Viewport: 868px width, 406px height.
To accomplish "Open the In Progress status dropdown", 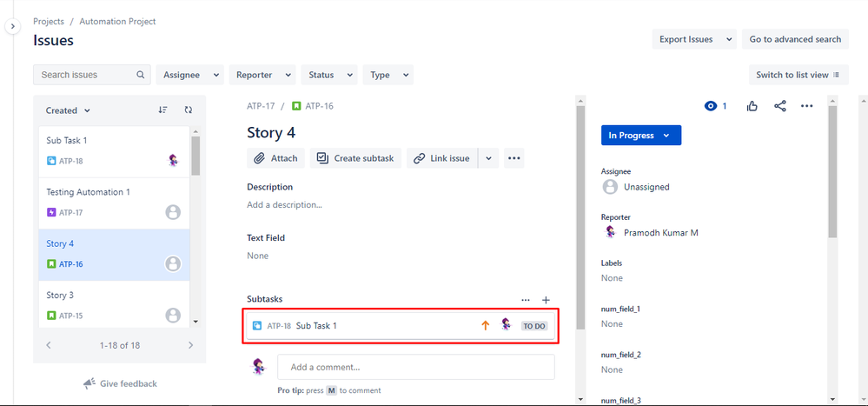I will (641, 135).
